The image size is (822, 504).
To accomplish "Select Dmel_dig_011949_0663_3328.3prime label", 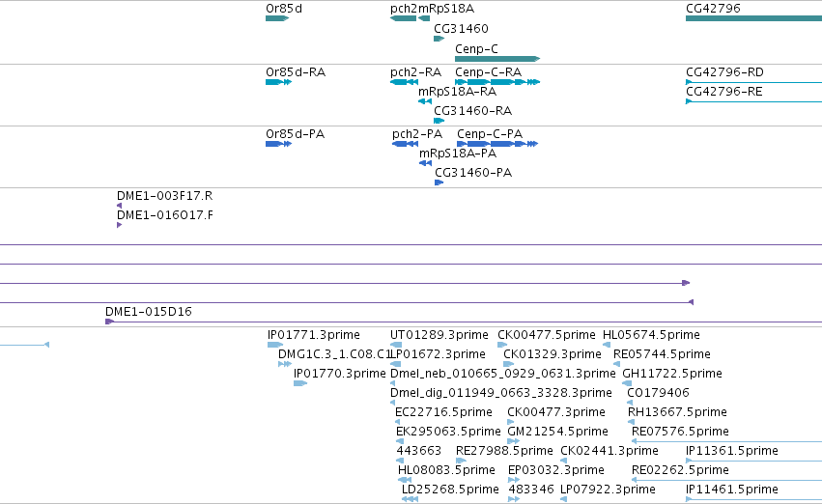I will (501, 393).
